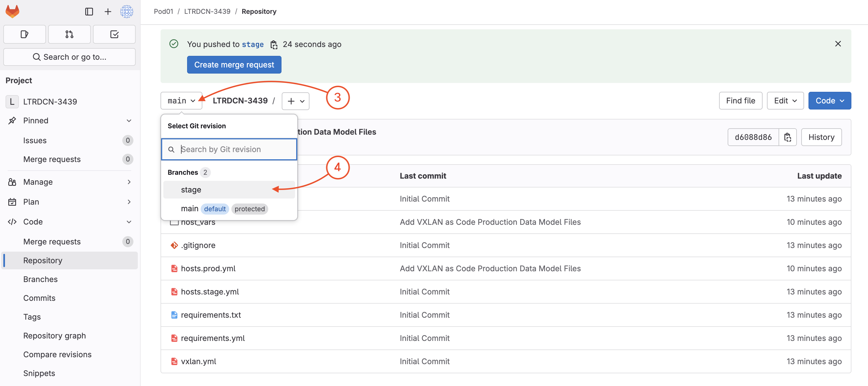Copy the commit SHA d6088d86

coord(787,137)
